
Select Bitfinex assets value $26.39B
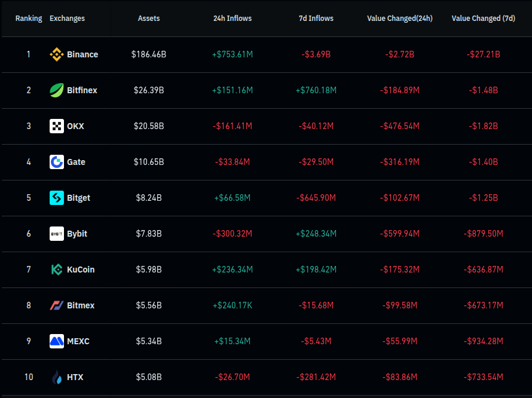point(149,90)
